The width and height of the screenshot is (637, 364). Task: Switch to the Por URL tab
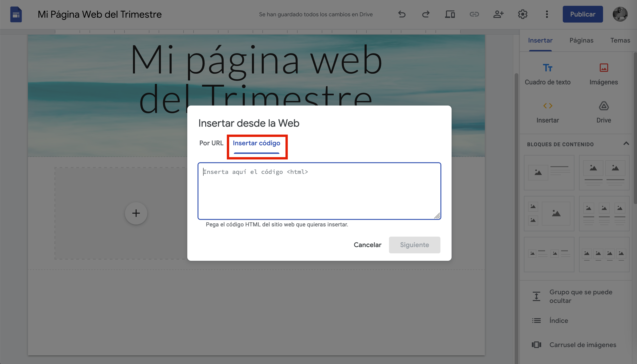pyautogui.click(x=211, y=143)
